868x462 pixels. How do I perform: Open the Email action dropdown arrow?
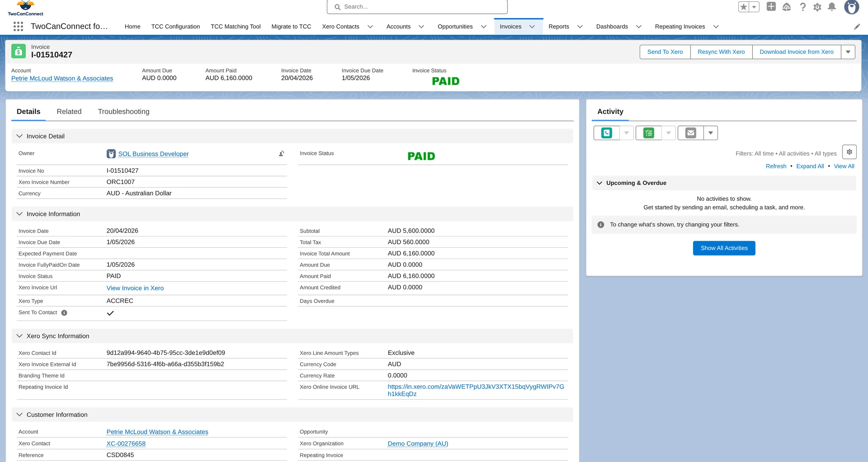(710, 133)
